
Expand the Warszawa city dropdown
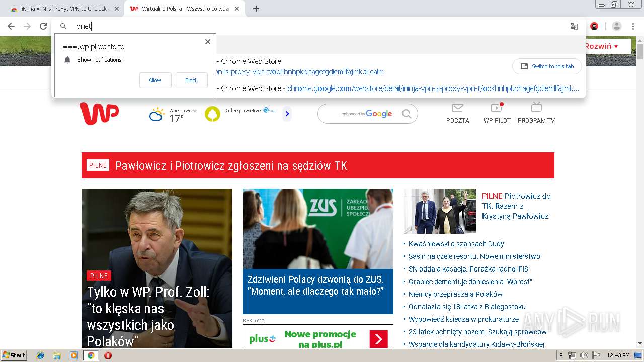click(183, 110)
